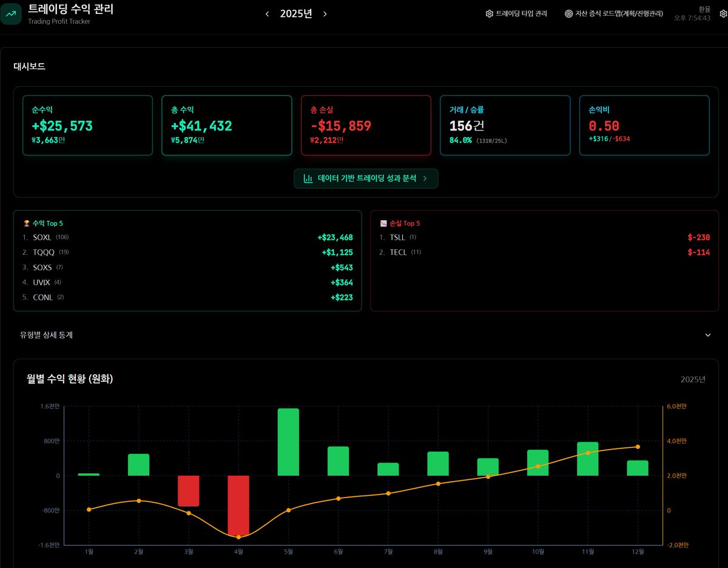The width and height of the screenshot is (728, 568).
Task: Click the 10월 green bar
Action: click(538, 463)
